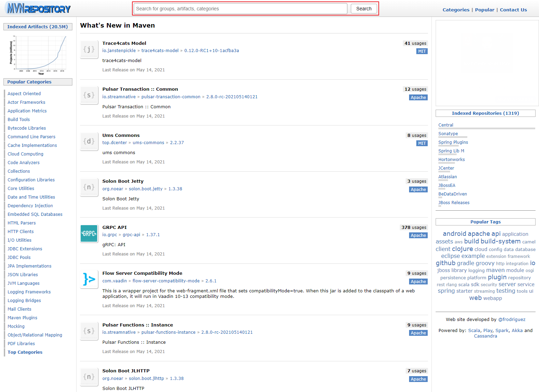The width and height of the screenshot is (539, 392).
Task: Open Aspect Oriented category
Action: pyautogui.click(x=24, y=93)
